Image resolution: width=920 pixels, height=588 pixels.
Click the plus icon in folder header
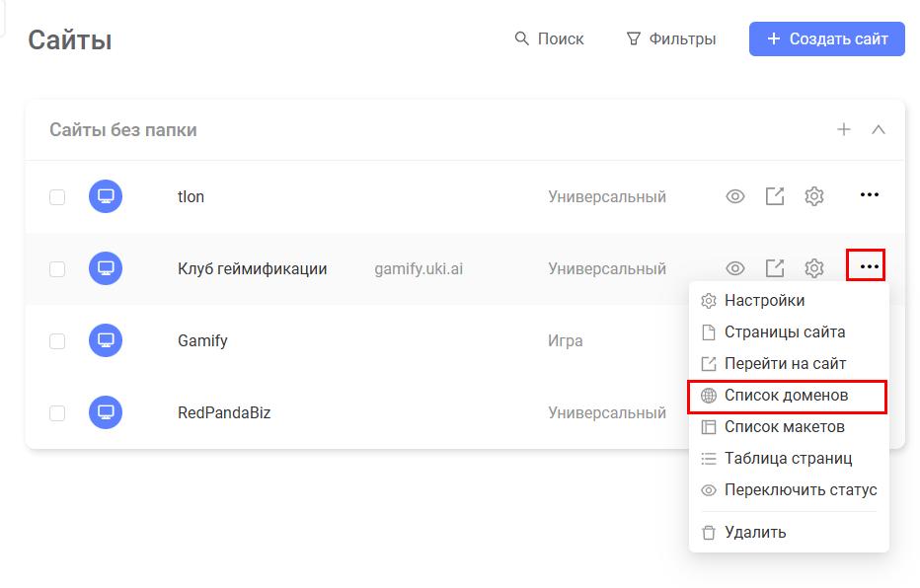click(844, 129)
